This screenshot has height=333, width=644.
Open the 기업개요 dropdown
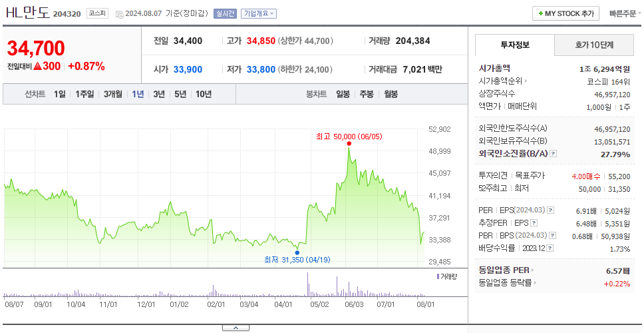click(259, 13)
